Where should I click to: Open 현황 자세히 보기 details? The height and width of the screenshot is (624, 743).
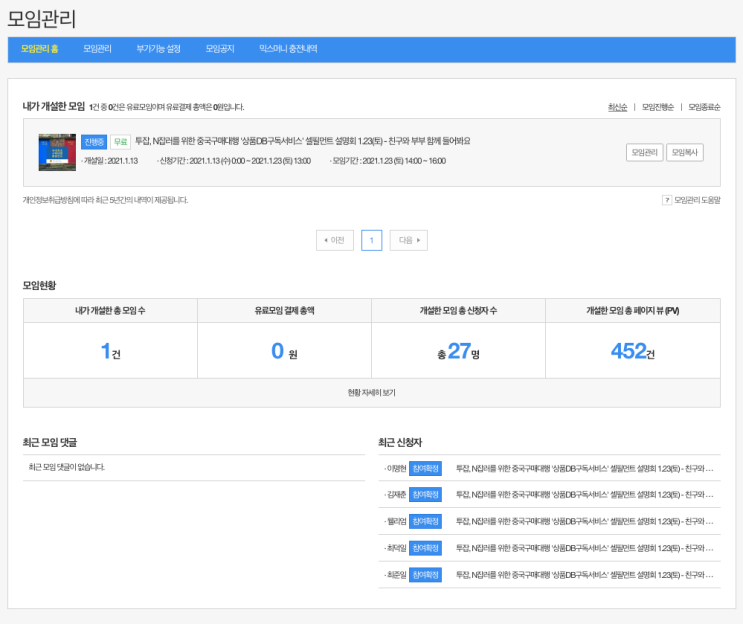tap(372, 393)
